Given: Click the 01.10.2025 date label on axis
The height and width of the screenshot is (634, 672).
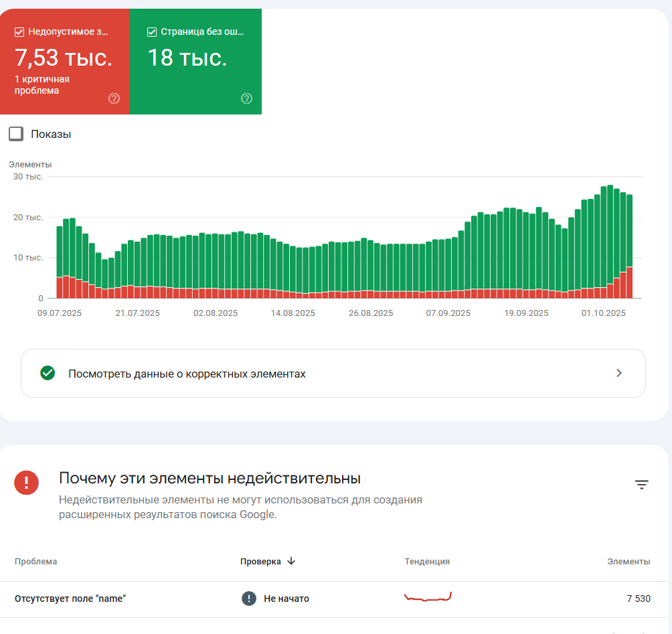Looking at the screenshot, I should coord(604,313).
